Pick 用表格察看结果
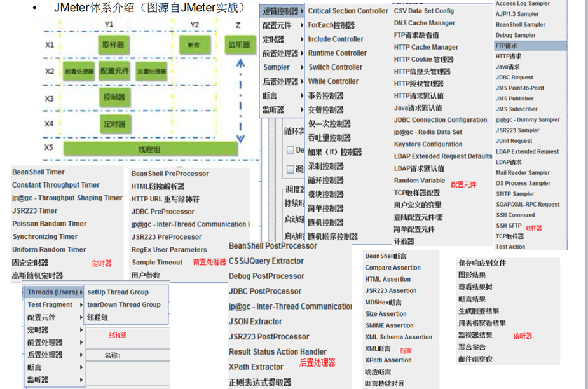This screenshot has width=588, height=389. pos(482,323)
